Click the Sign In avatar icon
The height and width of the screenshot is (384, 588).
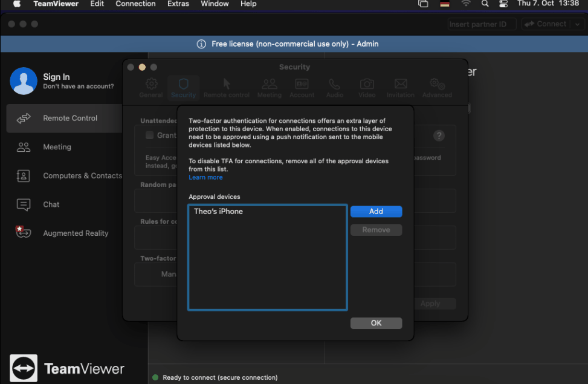[x=24, y=81]
